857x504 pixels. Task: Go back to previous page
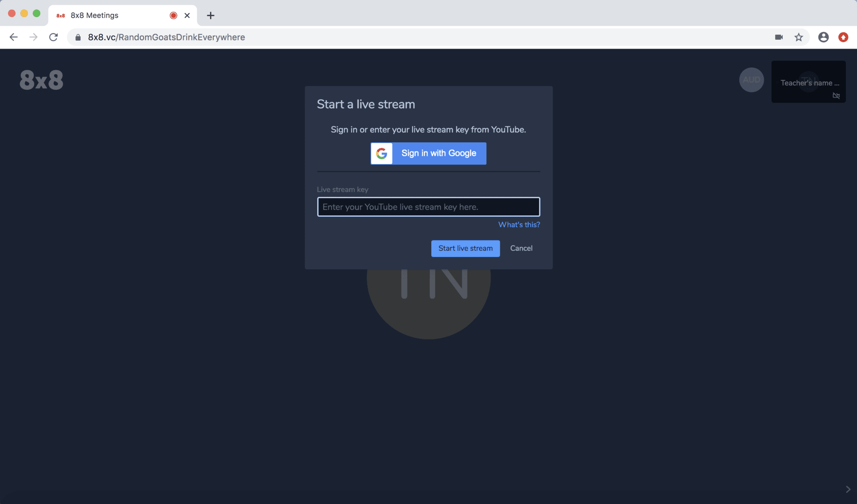point(14,37)
